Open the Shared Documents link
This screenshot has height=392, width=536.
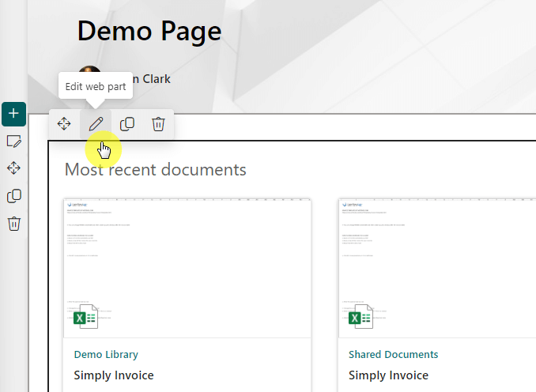[393, 354]
